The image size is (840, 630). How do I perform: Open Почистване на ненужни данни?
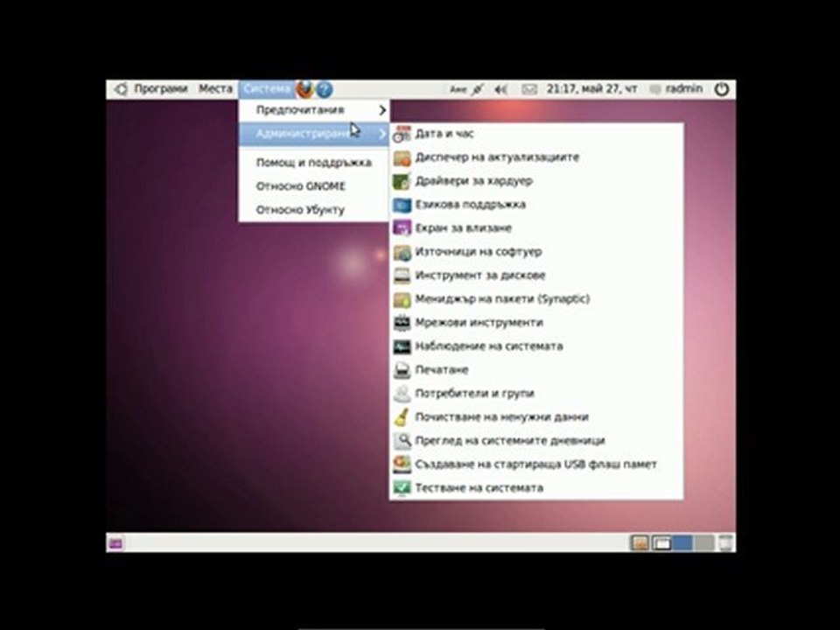[x=536, y=416]
